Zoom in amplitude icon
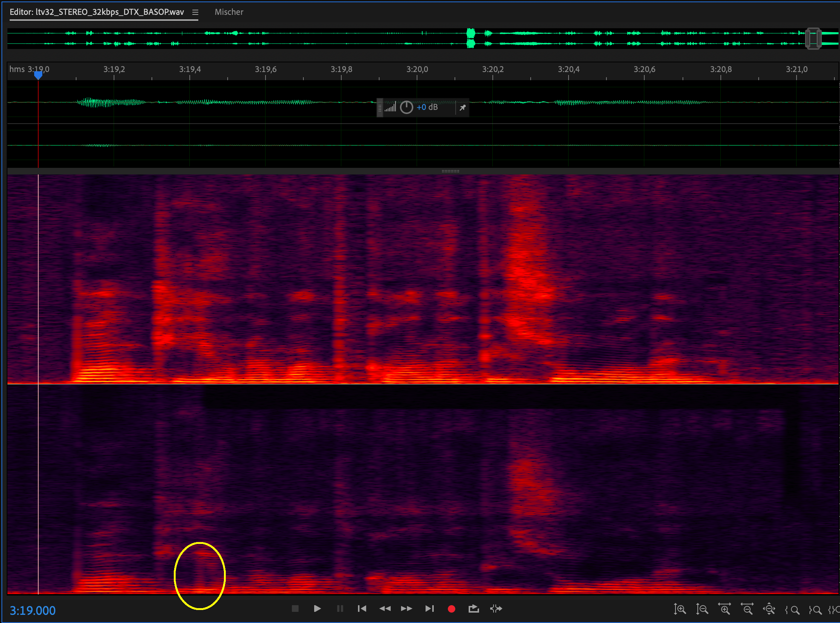 pos(679,609)
